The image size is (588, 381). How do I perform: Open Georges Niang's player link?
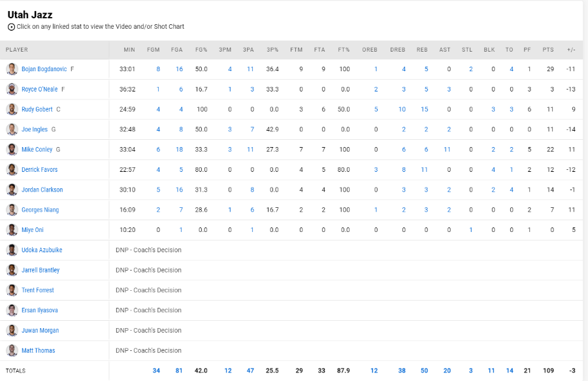pos(40,210)
